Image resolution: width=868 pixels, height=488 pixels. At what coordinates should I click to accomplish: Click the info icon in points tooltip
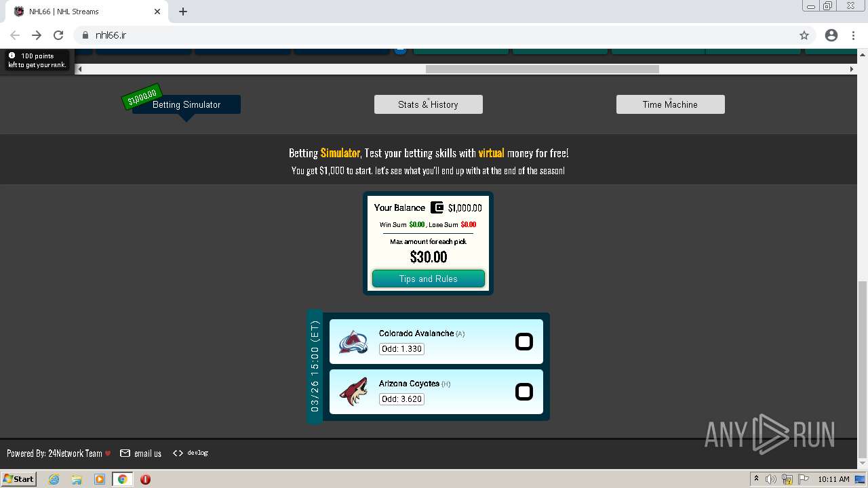[x=12, y=56]
